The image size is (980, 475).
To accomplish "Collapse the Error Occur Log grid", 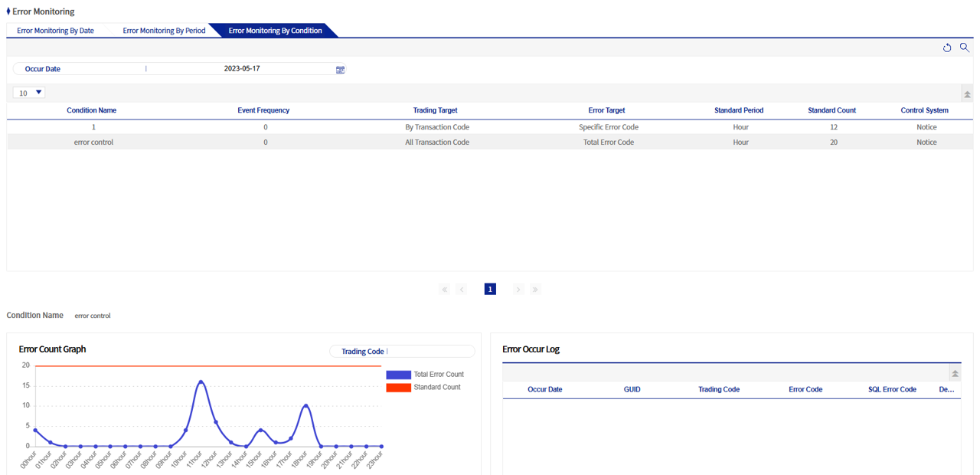I will tap(955, 373).
